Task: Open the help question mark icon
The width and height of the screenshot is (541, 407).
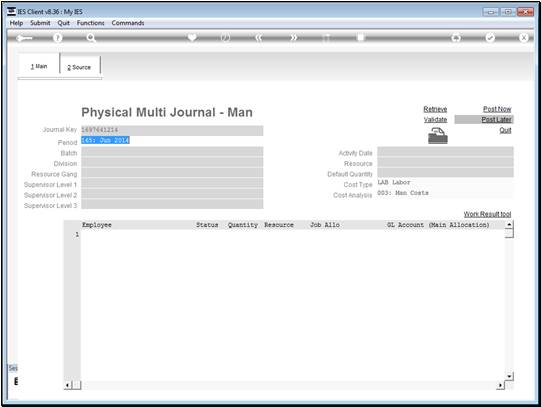Action: [58, 38]
